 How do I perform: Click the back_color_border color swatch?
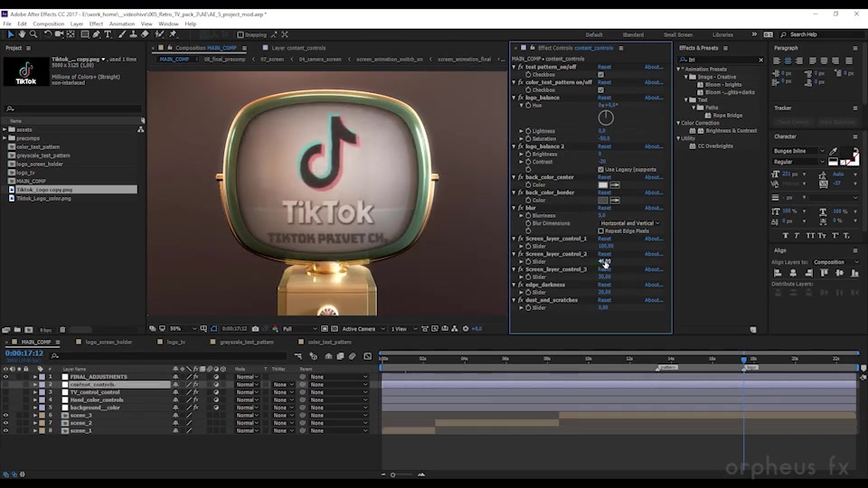point(603,201)
